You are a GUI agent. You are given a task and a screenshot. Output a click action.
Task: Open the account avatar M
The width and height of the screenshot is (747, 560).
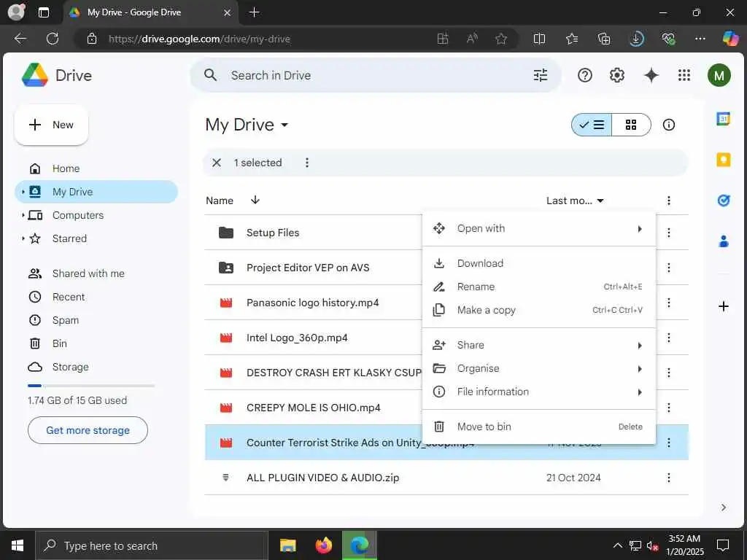click(x=719, y=75)
